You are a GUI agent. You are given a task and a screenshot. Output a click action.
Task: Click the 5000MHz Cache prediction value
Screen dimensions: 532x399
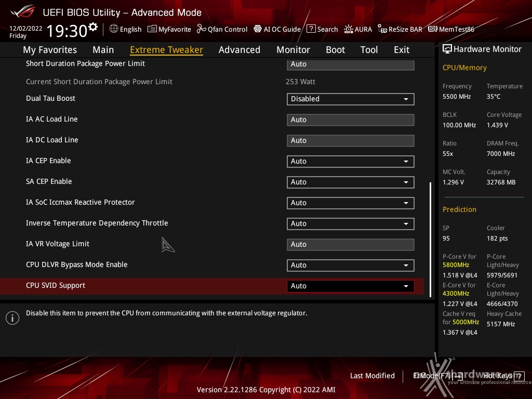(465, 322)
